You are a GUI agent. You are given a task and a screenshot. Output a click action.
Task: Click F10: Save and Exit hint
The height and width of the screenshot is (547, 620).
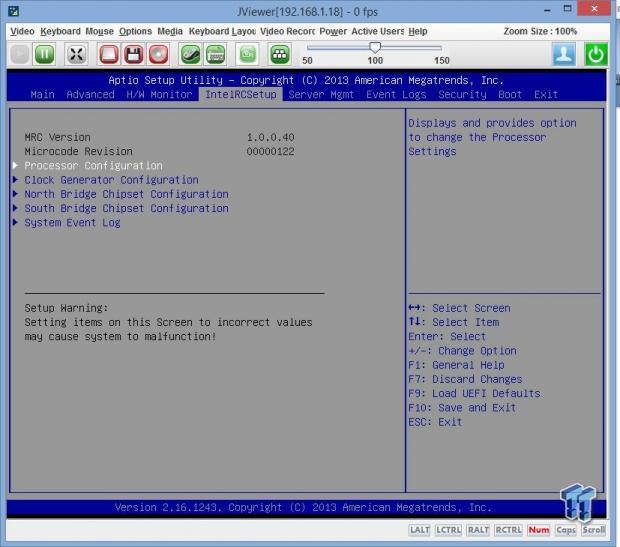pyautogui.click(x=462, y=408)
